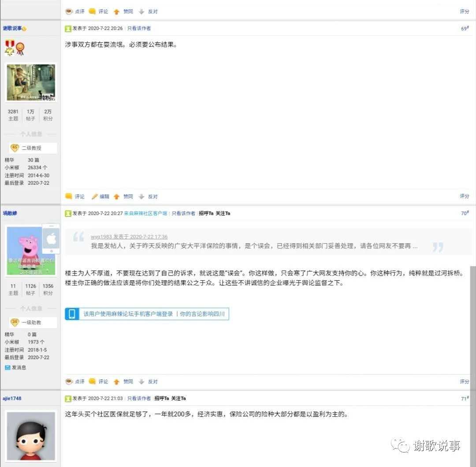
Task: Click 招呼Ta in post 71 header
Action: pos(161,399)
